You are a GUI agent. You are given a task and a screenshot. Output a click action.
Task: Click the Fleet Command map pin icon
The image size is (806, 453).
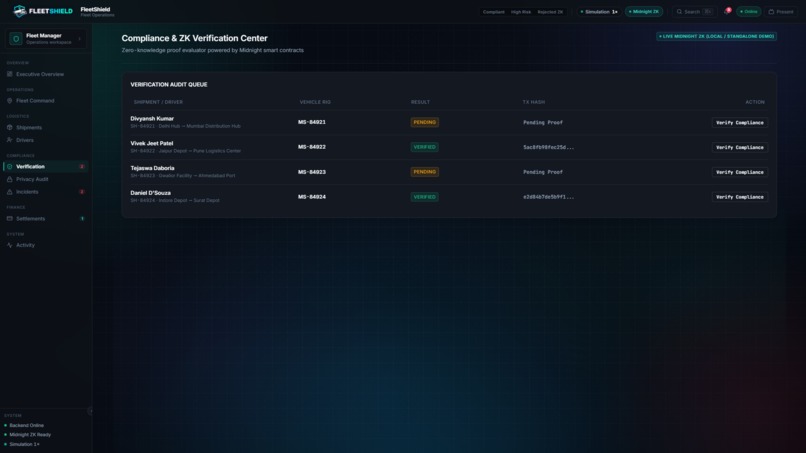9,101
